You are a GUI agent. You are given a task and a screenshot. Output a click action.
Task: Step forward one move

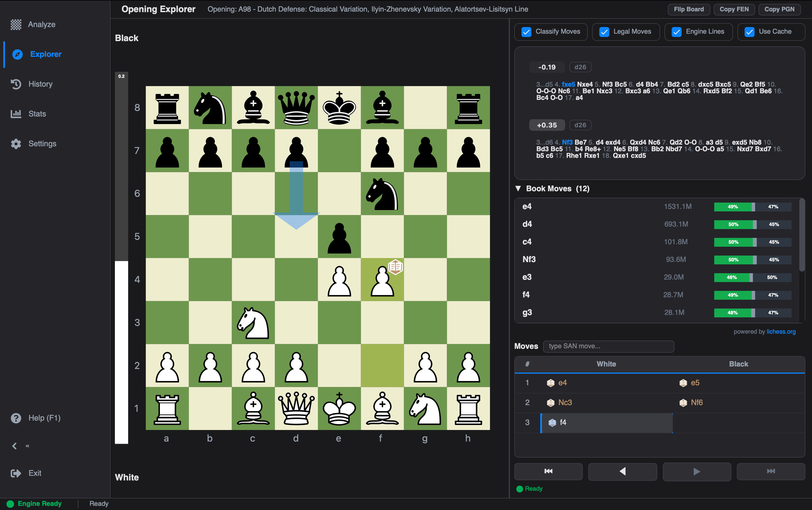click(x=697, y=471)
